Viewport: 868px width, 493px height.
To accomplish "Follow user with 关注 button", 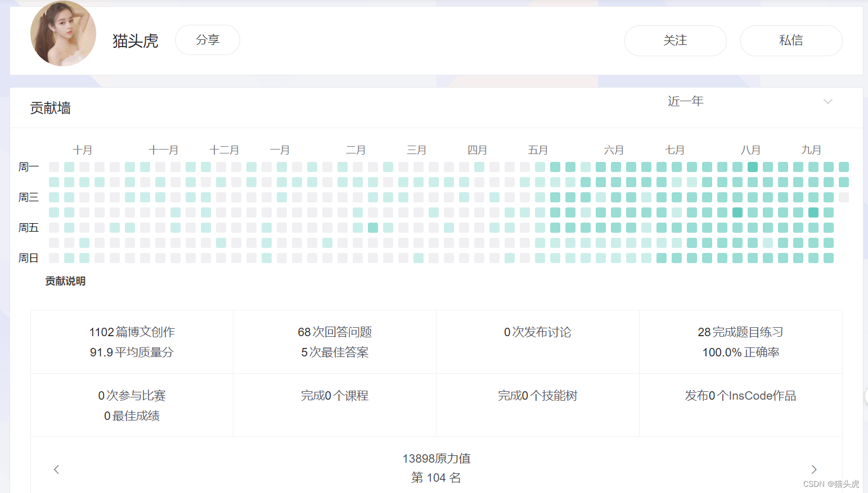I will [675, 40].
